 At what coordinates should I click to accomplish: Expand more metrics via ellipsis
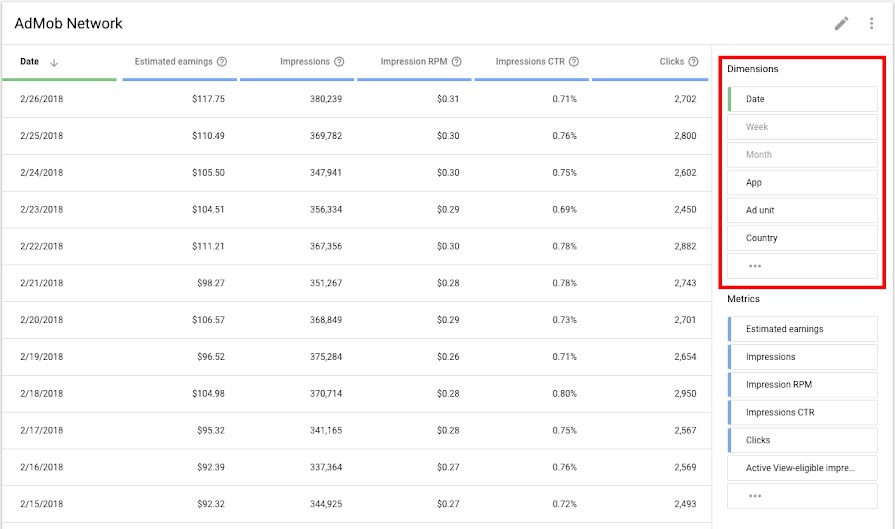tap(802, 496)
